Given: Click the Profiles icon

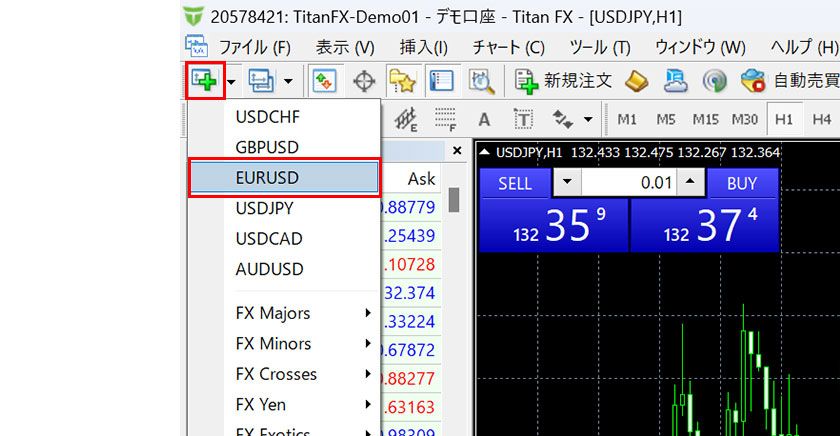Looking at the screenshot, I should click(x=261, y=81).
